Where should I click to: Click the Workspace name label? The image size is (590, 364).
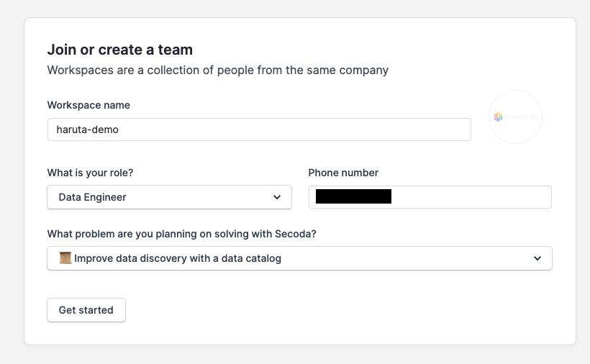tap(88, 105)
